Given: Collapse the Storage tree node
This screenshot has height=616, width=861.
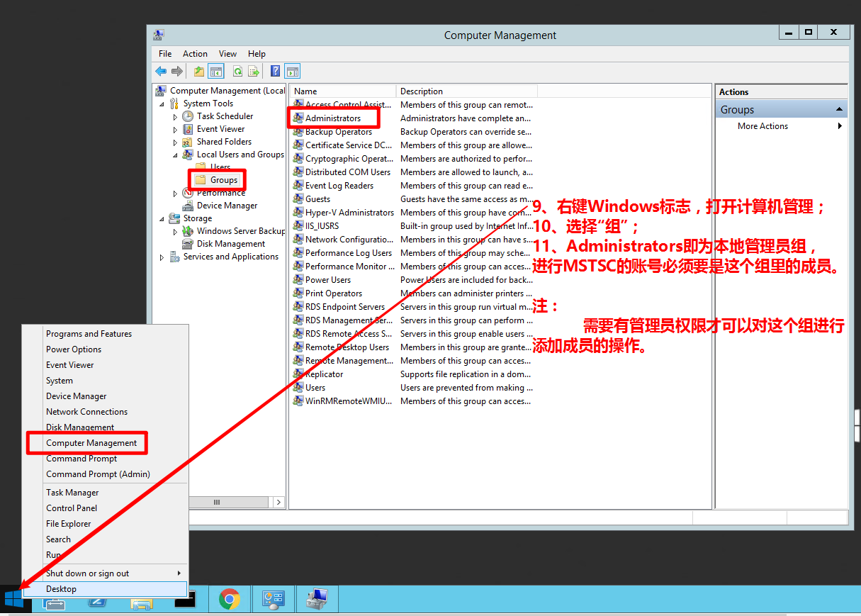Looking at the screenshot, I should [162, 219].
